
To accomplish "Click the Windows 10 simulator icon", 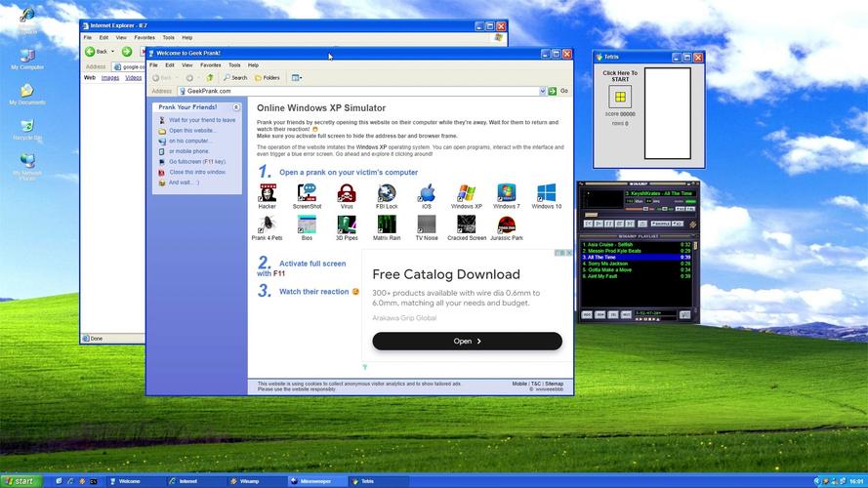I will [x=546, y=193].
